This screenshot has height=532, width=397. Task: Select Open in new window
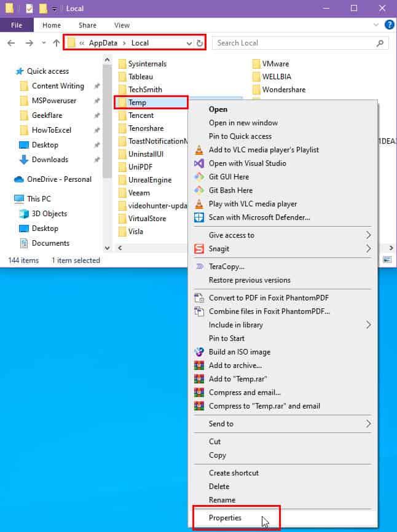tap(243, 123)
